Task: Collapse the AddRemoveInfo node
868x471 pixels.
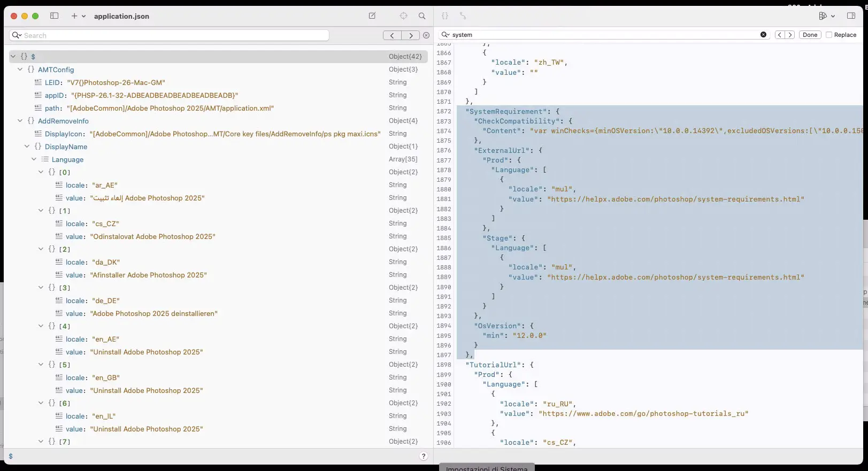Action: coord(20,121)
